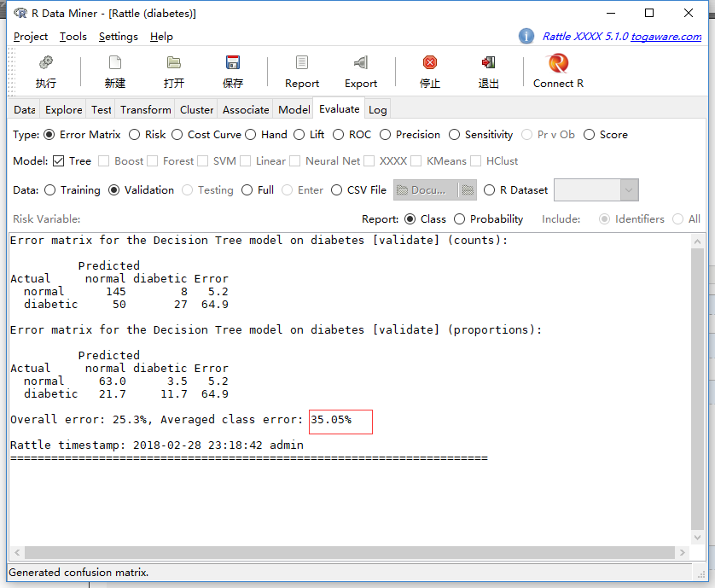
Task: Click the Connect R logo icon
Action: click(x=558, y=63)
